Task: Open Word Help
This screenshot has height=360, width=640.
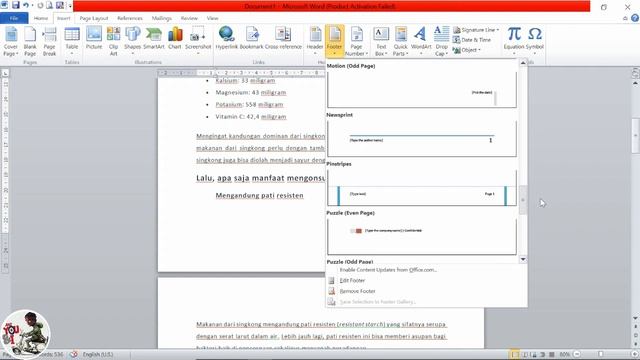Action: tap(635, 18)
